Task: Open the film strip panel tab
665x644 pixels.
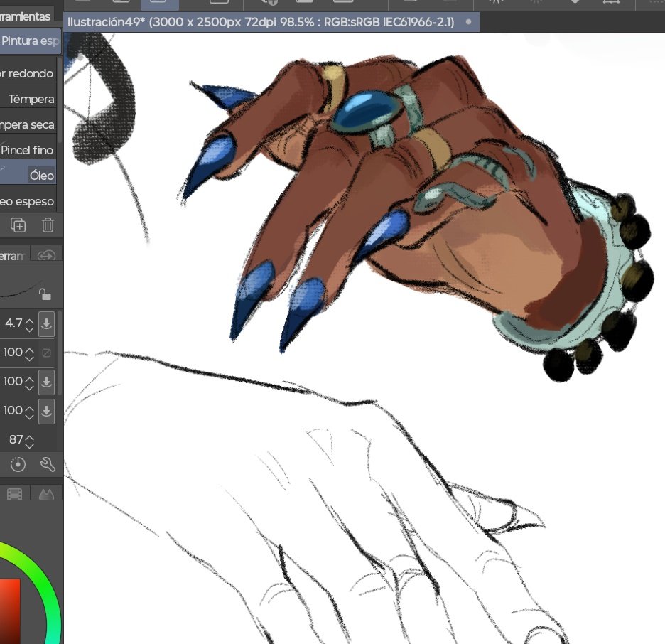Action: tap(14, 494)
